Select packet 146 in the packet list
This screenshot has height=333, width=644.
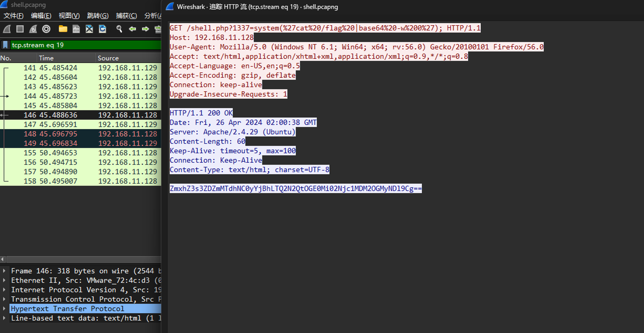pyautogui.click(x=80, y=115)
